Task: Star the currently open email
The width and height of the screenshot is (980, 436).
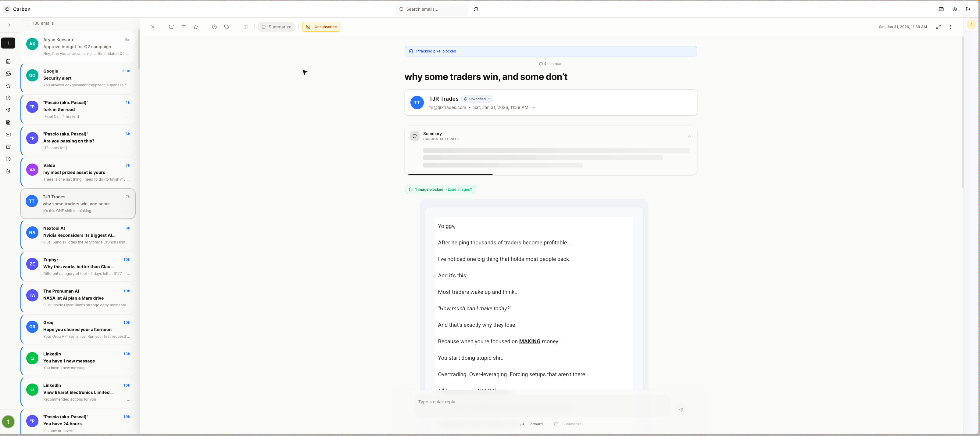Action: tap(195, 27)
